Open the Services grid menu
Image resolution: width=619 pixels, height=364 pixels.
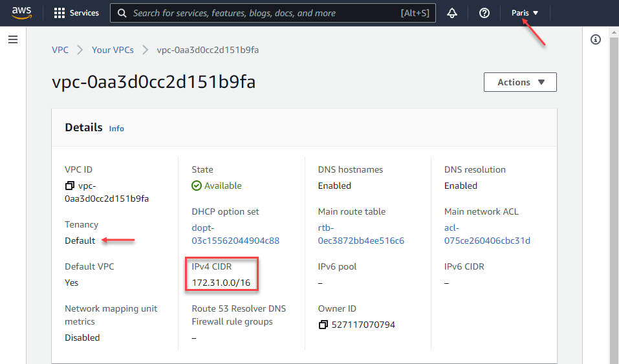(60, 13)
